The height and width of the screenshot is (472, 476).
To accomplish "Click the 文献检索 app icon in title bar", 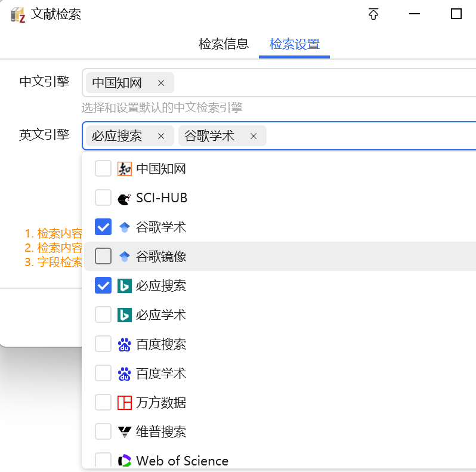I will pos(18,14).
